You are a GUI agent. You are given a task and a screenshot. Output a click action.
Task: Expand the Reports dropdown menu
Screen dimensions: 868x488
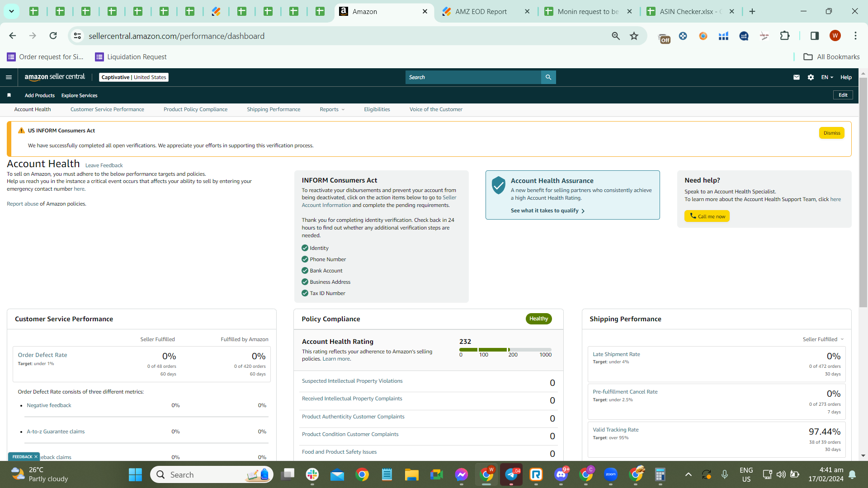coord(332,109)
